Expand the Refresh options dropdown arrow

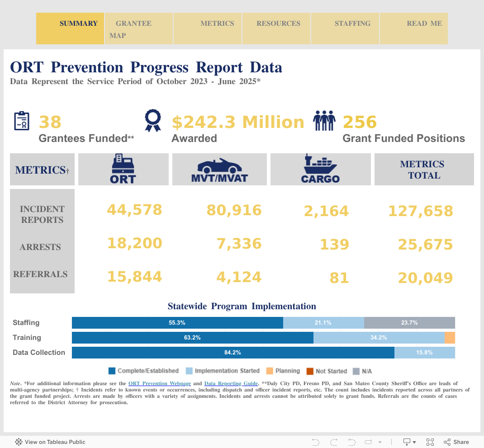[380, 442]
